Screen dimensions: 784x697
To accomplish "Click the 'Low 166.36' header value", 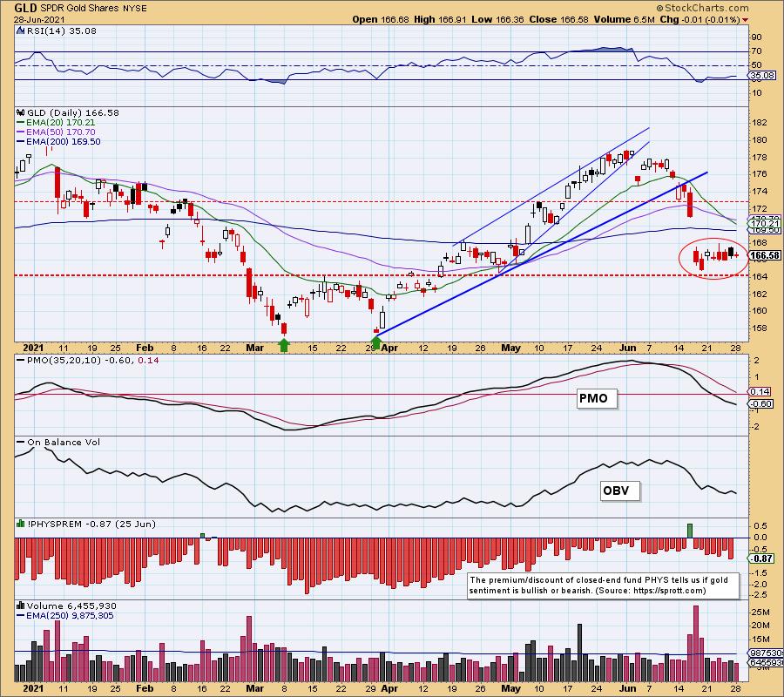I will pos(497,20).
